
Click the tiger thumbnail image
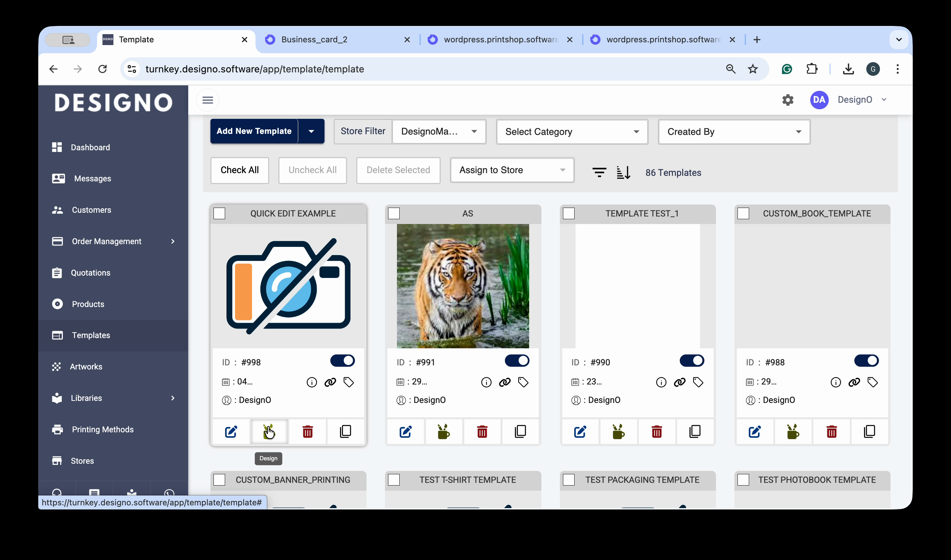click(463, 286)
